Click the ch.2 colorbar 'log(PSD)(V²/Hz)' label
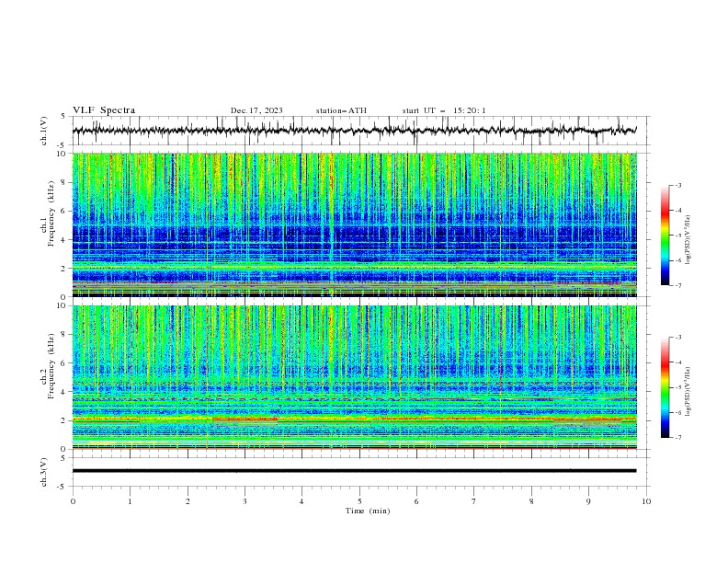Viewport: 728px width, 563px height. 688,392
